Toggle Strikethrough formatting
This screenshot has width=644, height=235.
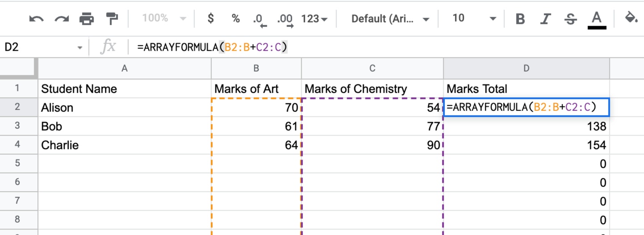tap(570, 19)
